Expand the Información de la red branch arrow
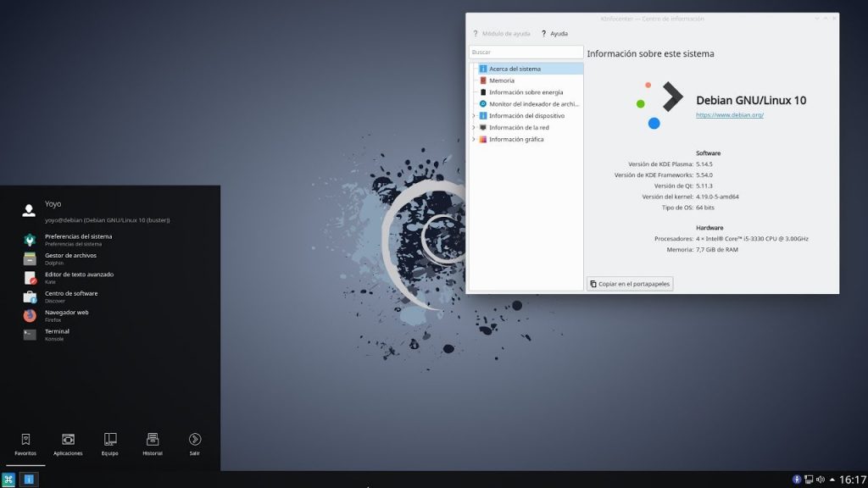 (474, 127)
